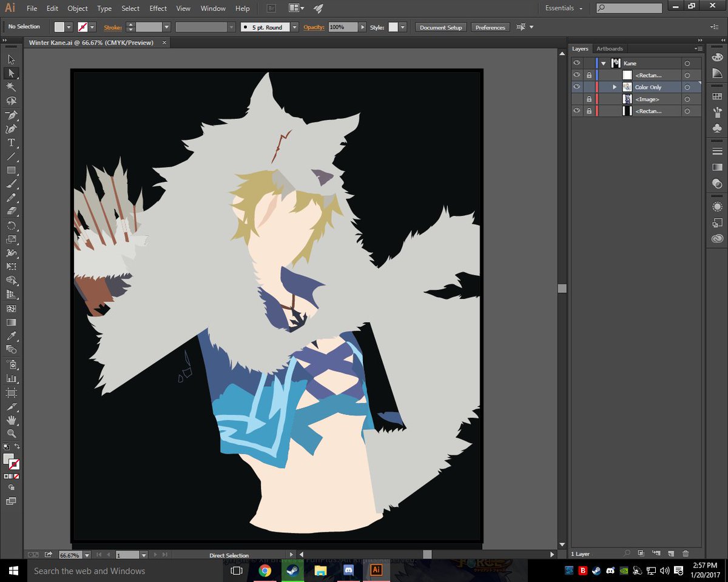Open the Brushes panel icon
Screen dimensions: 728x582
717,112
